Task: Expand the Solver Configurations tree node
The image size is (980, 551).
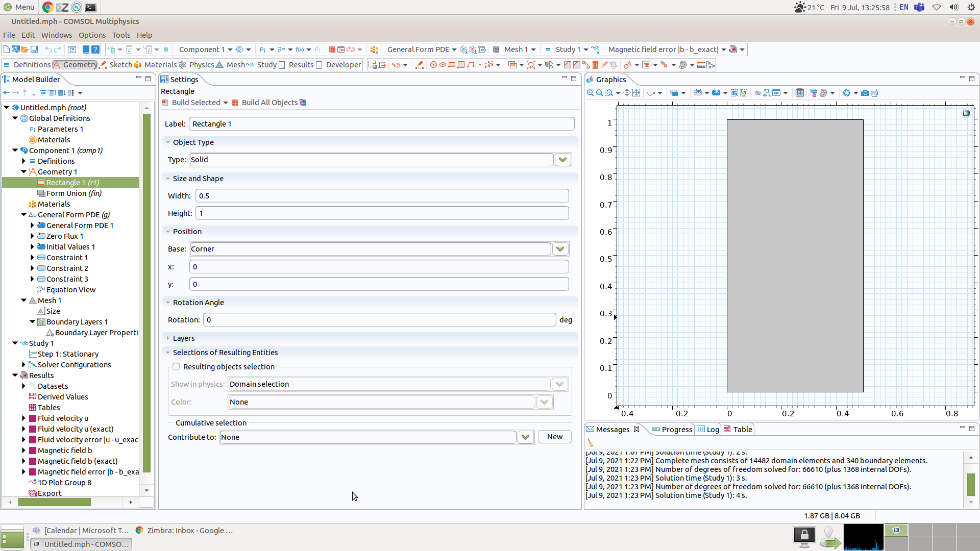Action: pos(23,365)
